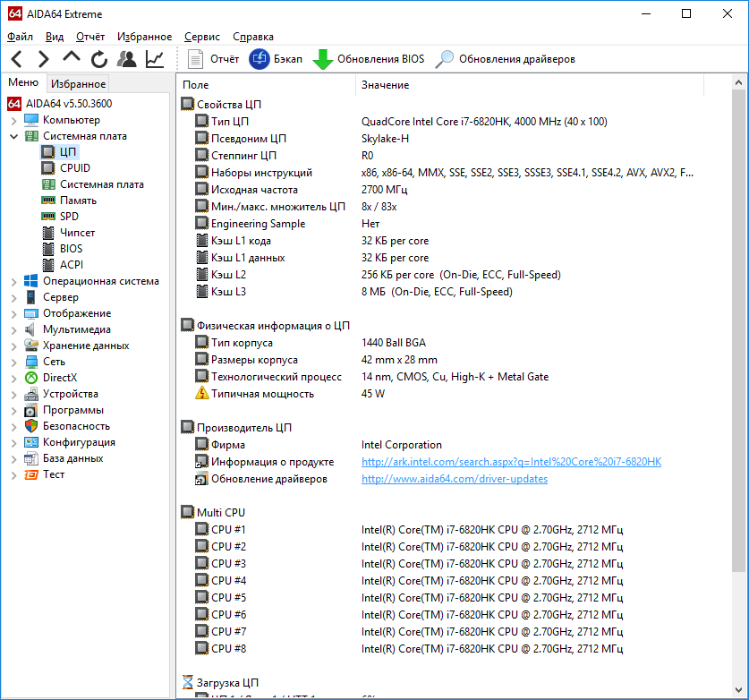Screen dimensions: 749x700
Task: Click the DirectX Xbox icon
Action: (31, 378)
